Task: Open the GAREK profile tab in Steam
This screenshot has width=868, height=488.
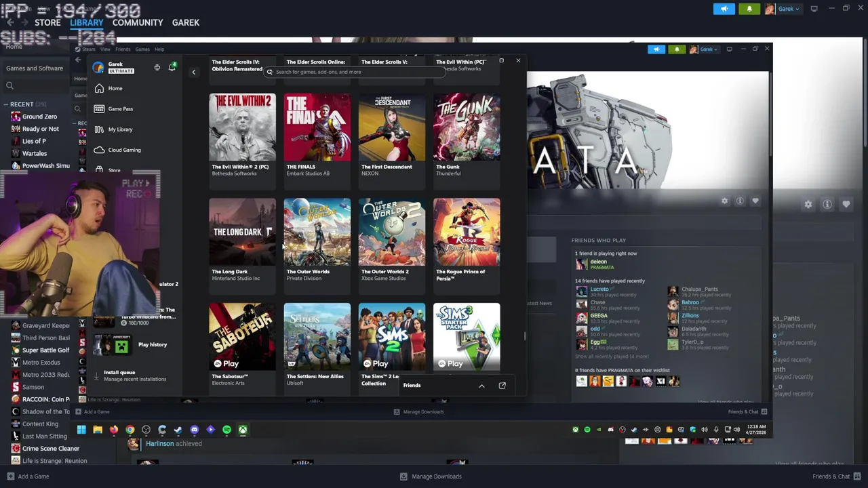Action: [186, 22]
